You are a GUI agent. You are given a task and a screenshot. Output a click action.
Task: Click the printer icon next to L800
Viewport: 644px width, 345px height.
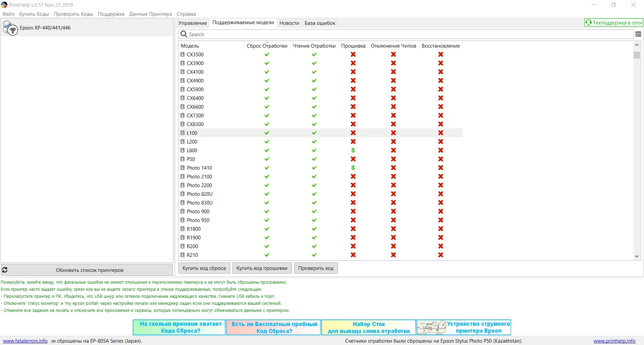tap(182, 150)
